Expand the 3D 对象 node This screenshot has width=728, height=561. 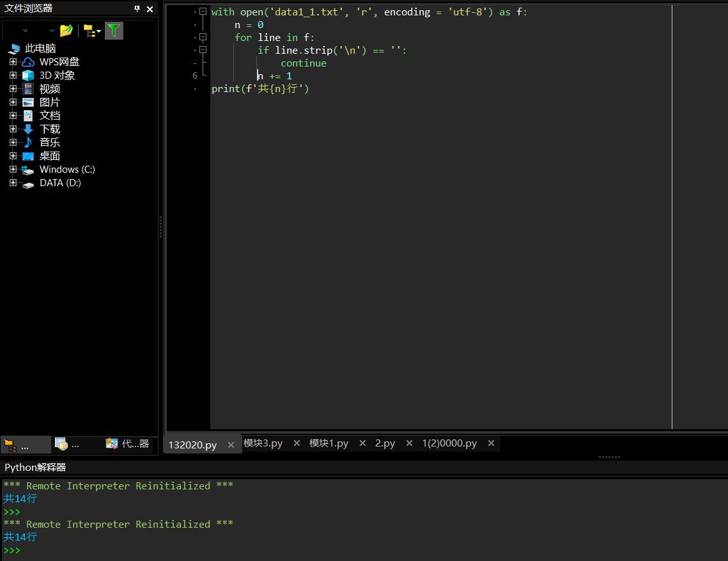13,75
